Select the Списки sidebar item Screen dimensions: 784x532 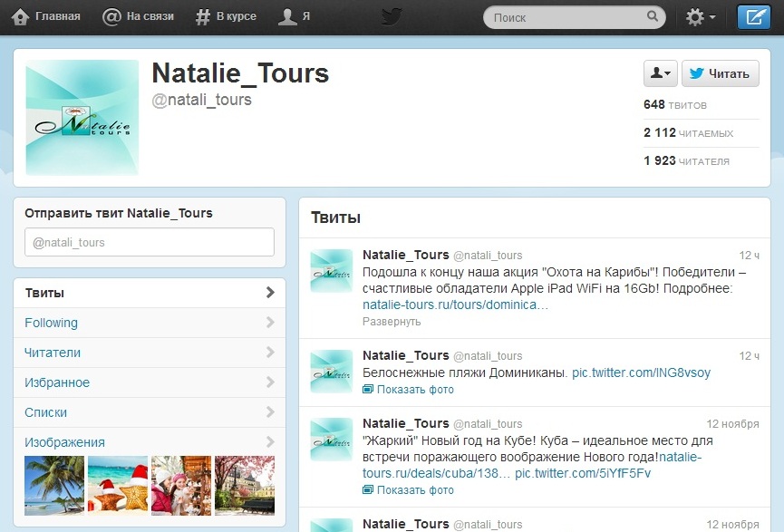[x=150, y=412]
